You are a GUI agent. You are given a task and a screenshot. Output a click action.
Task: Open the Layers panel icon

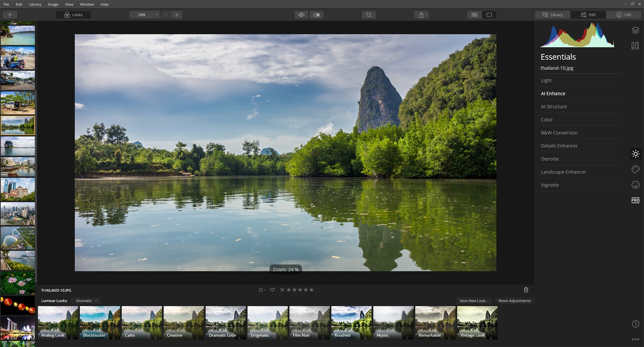[636, 30]
